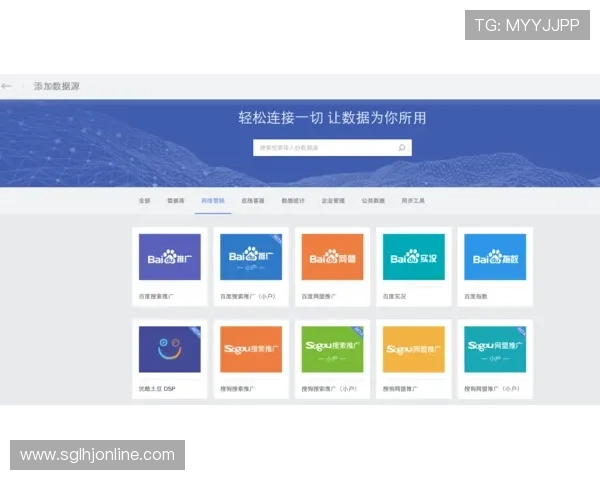Viewport: 600px width, 480px height.
Task: Click the 添加数据源 page title
Action: coord(57,87)
